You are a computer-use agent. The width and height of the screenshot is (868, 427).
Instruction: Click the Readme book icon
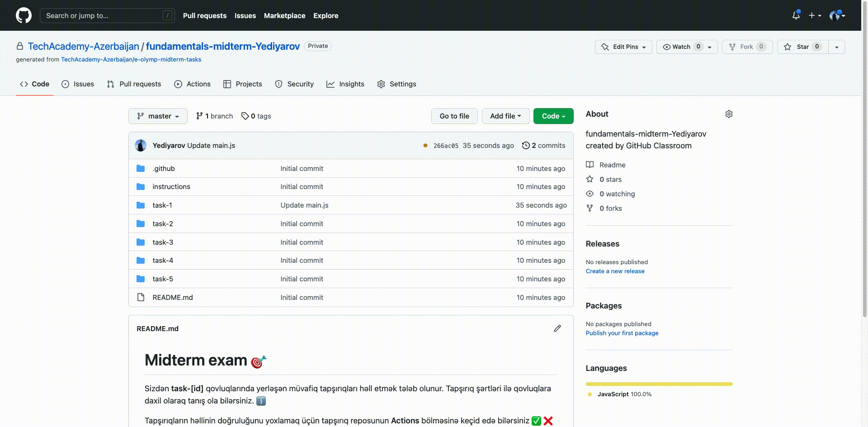pyautogui.click(x=590, y=165)
